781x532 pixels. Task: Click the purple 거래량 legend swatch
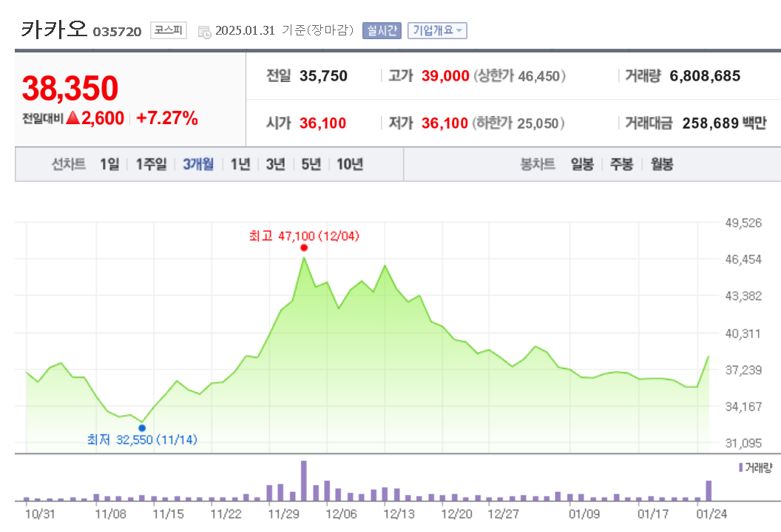tap(740, 467)
